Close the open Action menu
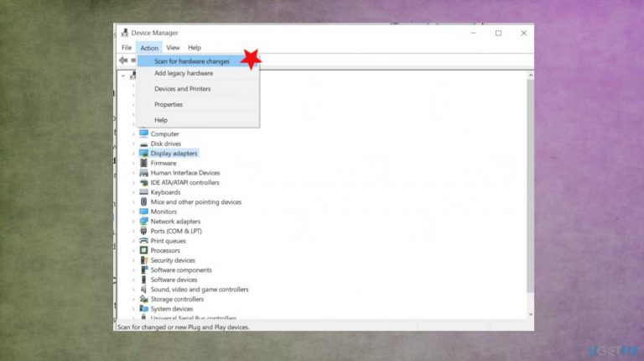Screen dimensions: 644x361 click(x=149, y=48)
